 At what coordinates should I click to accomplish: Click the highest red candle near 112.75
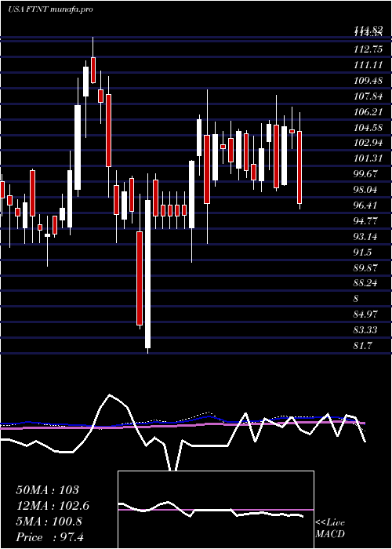click(x=93, y=70)
